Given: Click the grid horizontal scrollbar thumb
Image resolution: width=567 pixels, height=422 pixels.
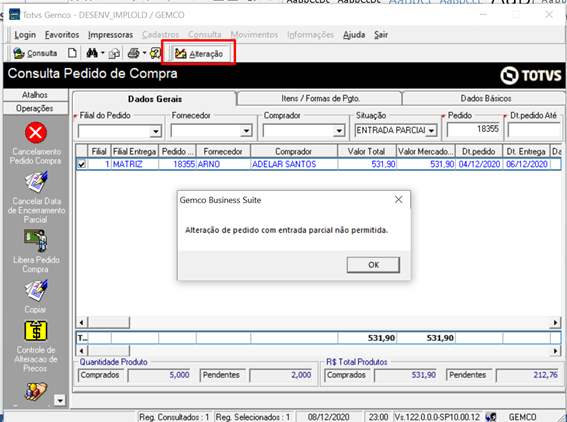Looking at the screenshot, I should (109, 322).
